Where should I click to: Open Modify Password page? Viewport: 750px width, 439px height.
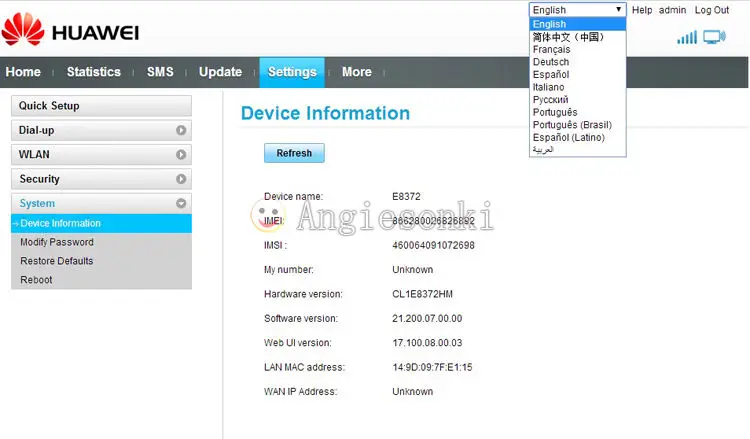pos(57,242)
